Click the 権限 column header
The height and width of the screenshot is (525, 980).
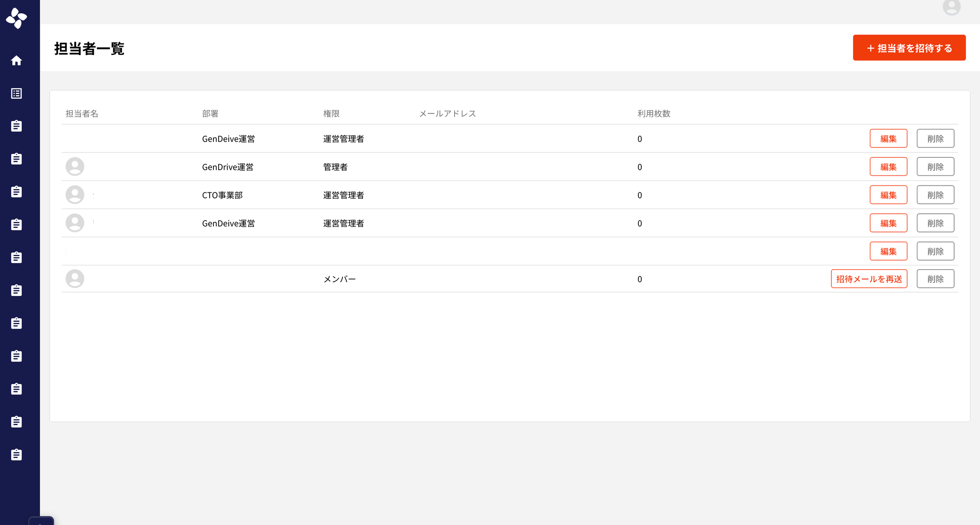(x=331, y=114)
